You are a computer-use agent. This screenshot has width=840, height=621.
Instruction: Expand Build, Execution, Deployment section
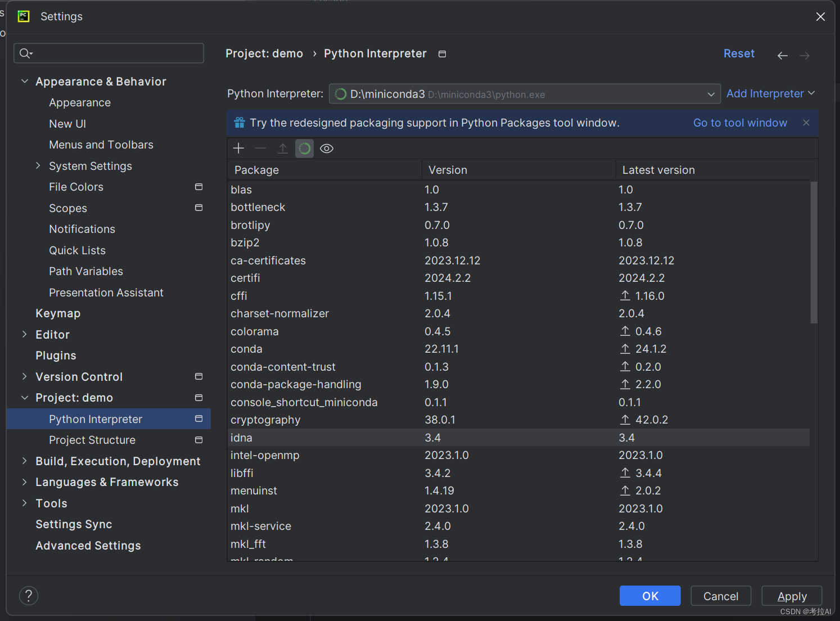coord(24,461)
